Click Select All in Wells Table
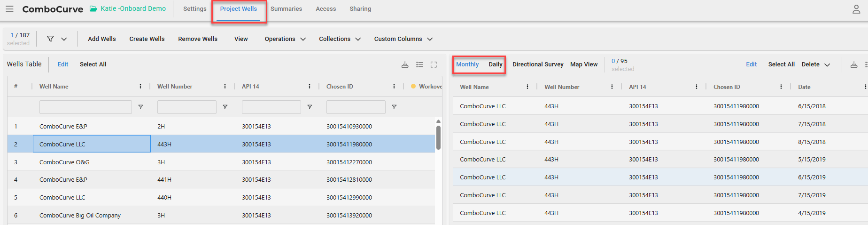 pyautogui.click(x=93, y=64)
